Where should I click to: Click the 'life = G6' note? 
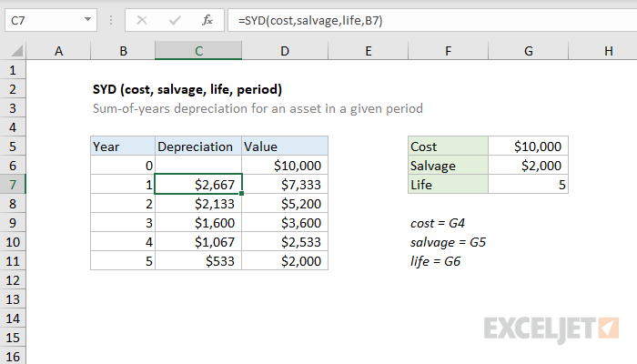click(436, 261)
